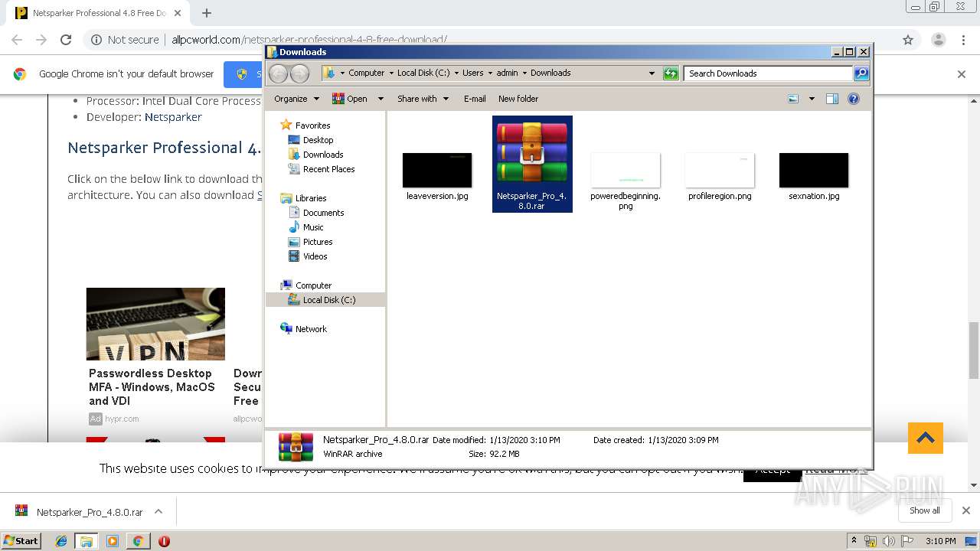Select Recent Places in sidebar
This screenshot has width=980, height=551.
[x=328, y=169]
